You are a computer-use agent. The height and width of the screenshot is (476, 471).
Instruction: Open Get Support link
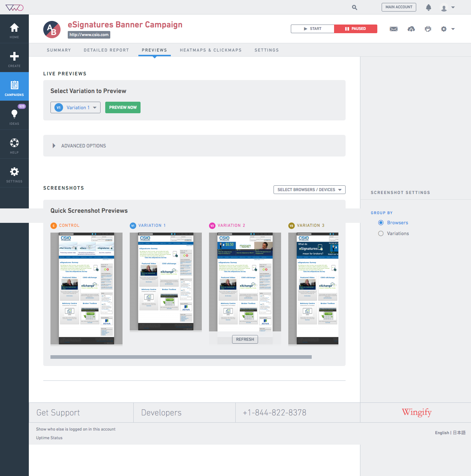(x=58, y=413)
